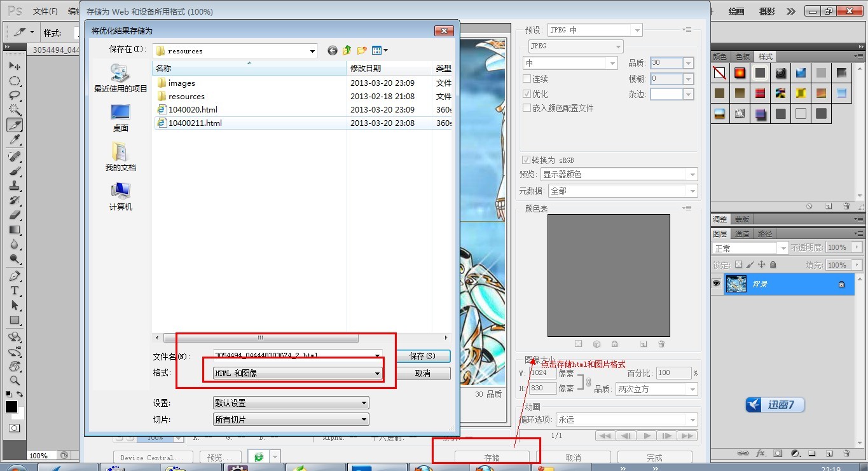Create new folder in save dialog
The height and width of the screenshot is (471, 868).
pos(362,50)
